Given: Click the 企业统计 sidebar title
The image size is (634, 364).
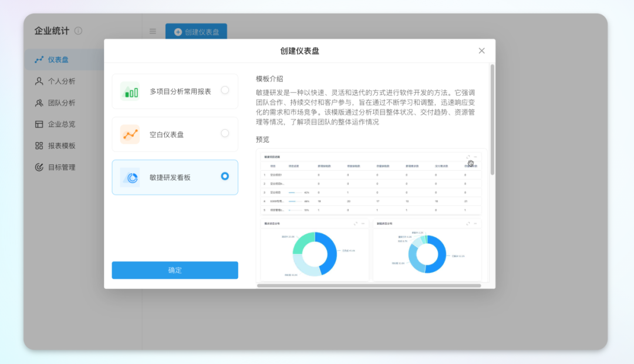Looking at the screenshot, I should (x=52, y=31).
